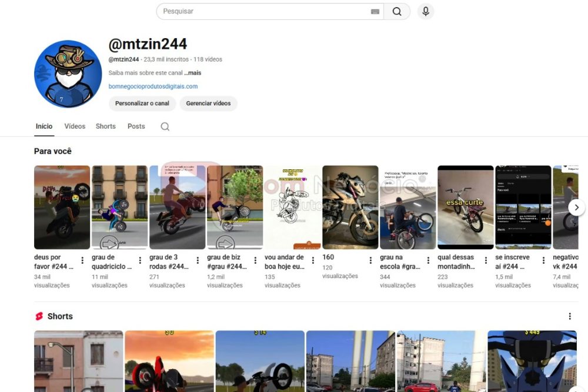Viewport: 588px width, 392px height.
Task: Click the magnifying glass search button
Action: (397, 12)
